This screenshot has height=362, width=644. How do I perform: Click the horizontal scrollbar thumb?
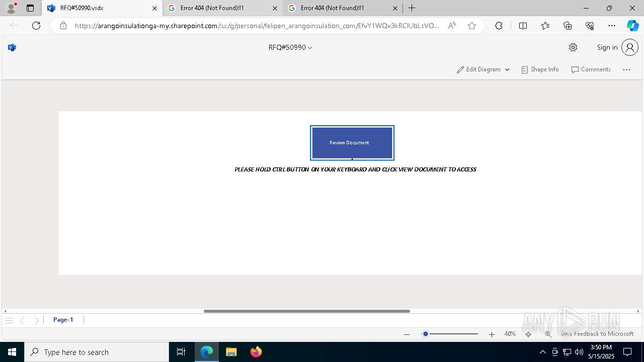(307, 311)
